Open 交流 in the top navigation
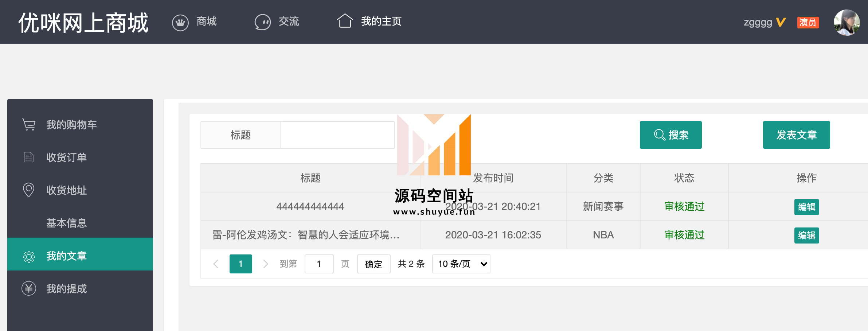This screenshot has width=868, height=331. [289, 22]
